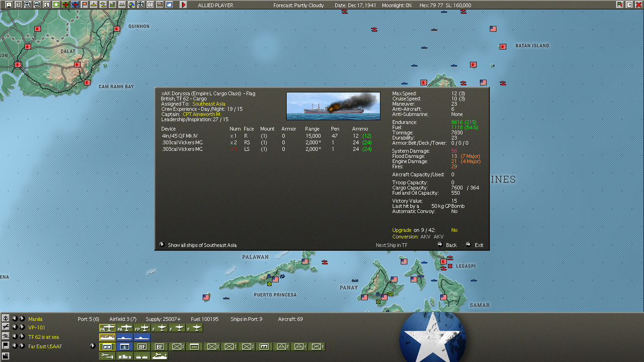Image resolution: width=644 pixels, height=362 pixels.
Task: Open the document list icon in the top toolbar
Action: pyautogui.click(x=18, y=5)
